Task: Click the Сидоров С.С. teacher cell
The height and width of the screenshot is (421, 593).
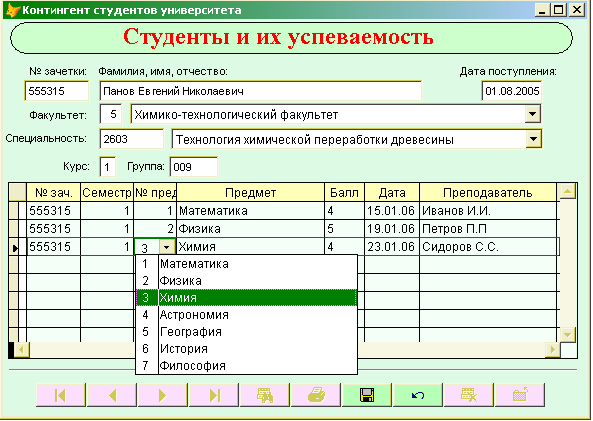Action: pos(488,247)
